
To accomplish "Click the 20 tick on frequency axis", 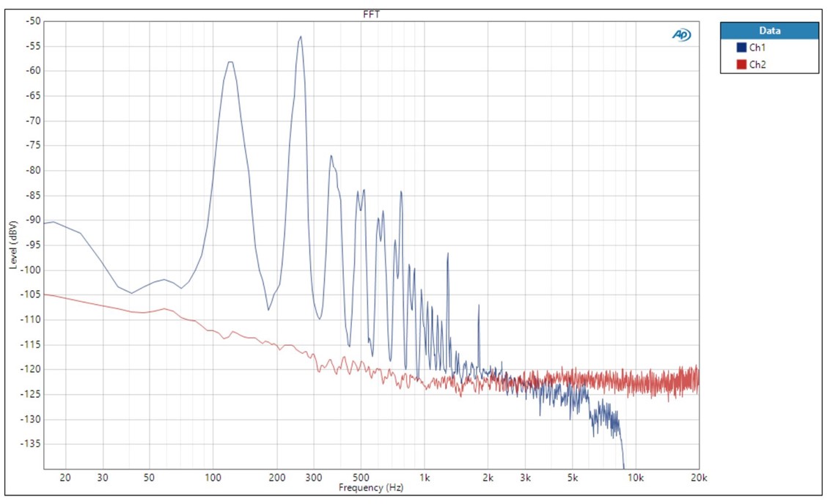I will click(65, 478).
